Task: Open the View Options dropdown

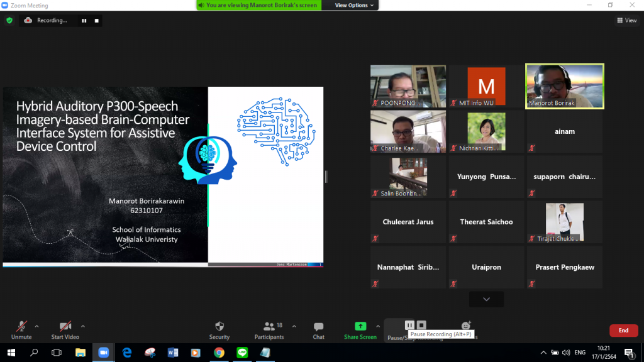Action: (x=354, y=5)
